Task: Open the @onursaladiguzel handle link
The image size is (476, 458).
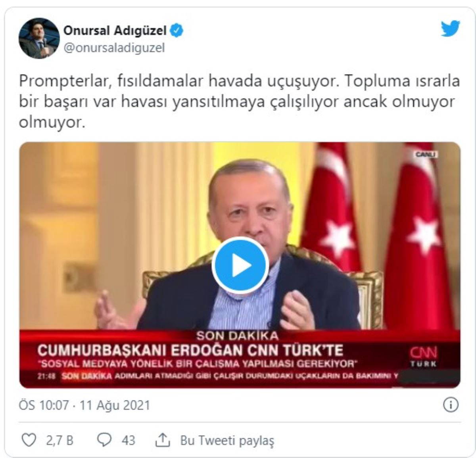Action: 114,48
